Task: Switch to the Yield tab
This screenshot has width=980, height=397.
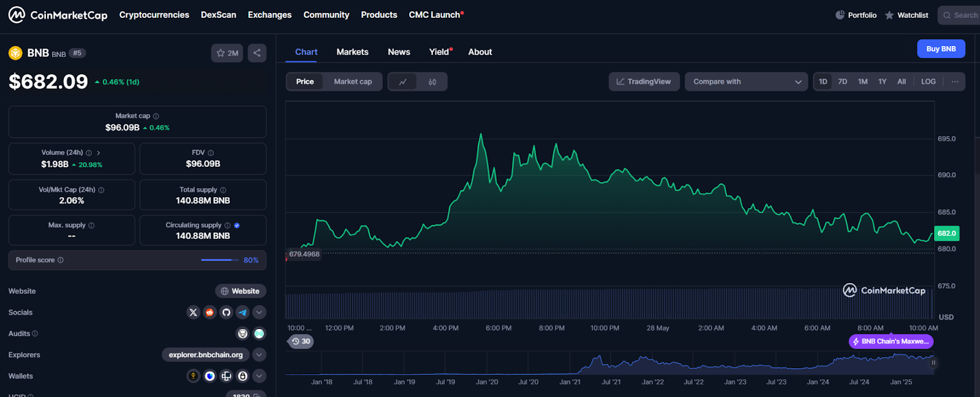Action: pos(440,52)
